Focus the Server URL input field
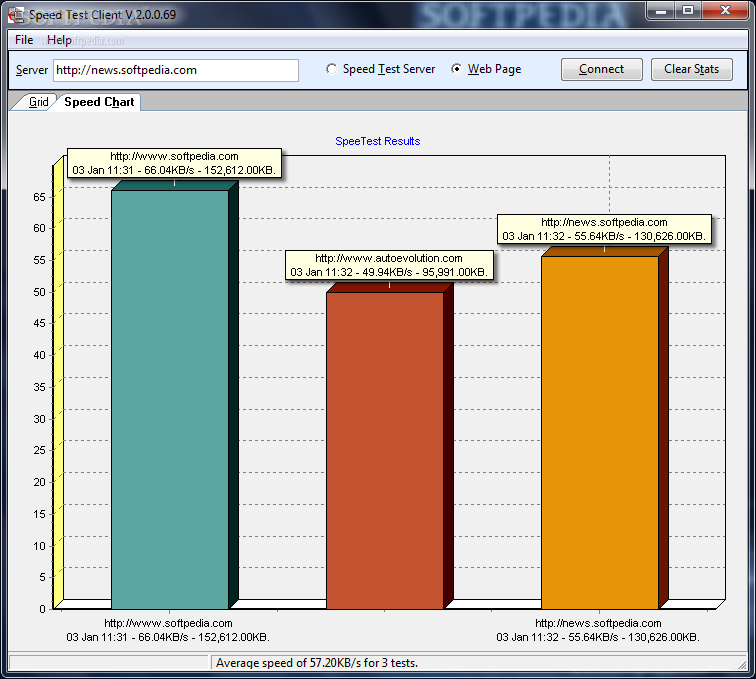Viewport: 756px width, 679px height. (x=176, y=70)
